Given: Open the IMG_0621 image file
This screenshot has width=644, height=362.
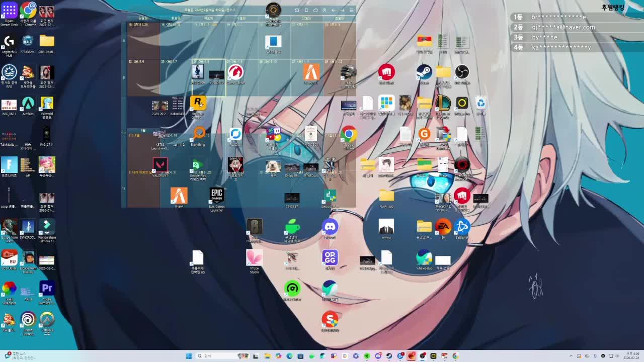Looking at the screenshot, I should click(x=9, y=106).
